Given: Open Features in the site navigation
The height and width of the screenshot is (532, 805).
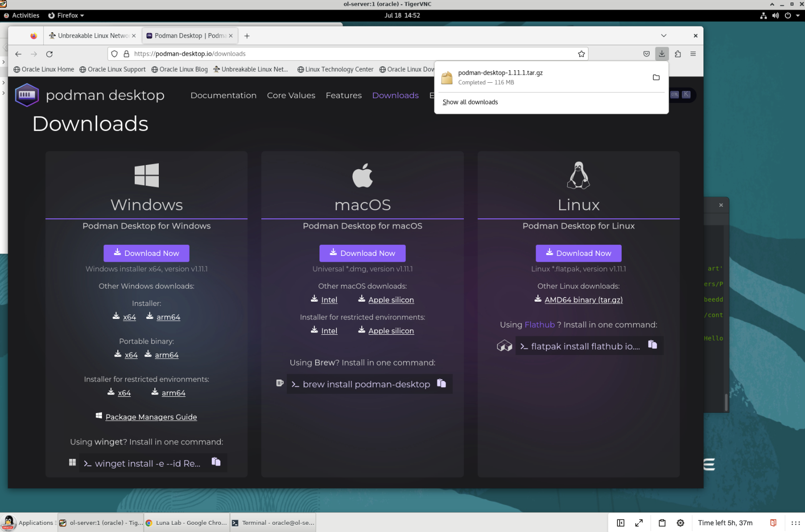Looking at the screenshot, I should [344, 95].
